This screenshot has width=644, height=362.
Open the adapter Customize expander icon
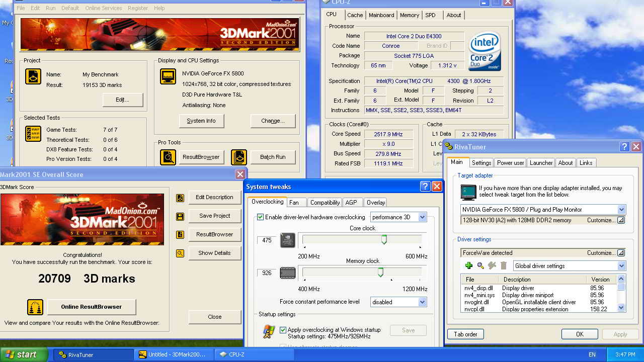(621, 220)
